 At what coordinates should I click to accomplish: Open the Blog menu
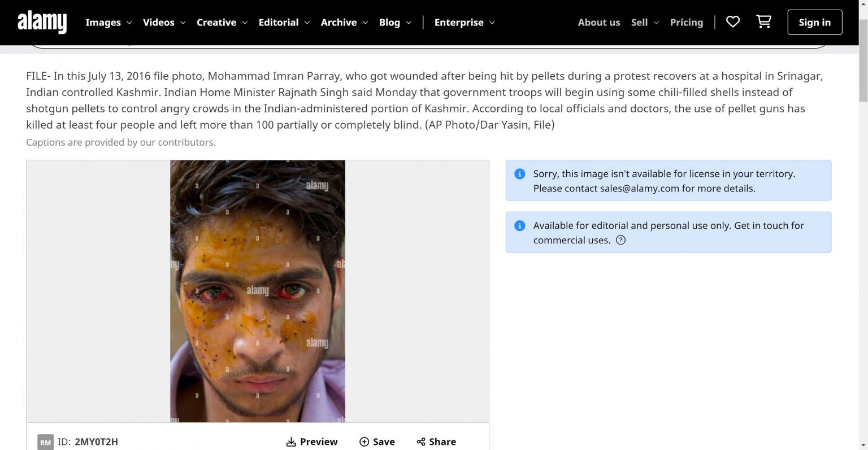point(389,23)
